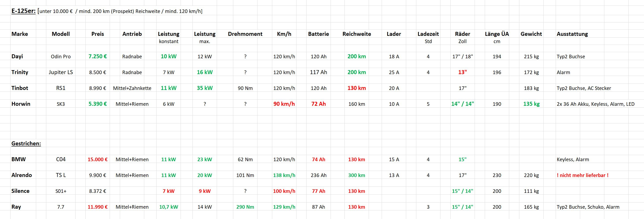
Task: Select the Gestrichen section heading
Action: (x=26, y=144)
